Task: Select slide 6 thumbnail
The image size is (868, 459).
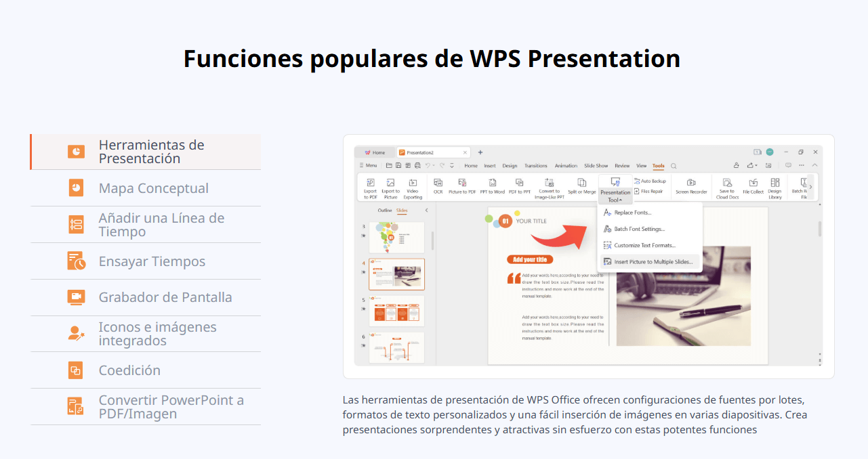Action: point(396,347)
